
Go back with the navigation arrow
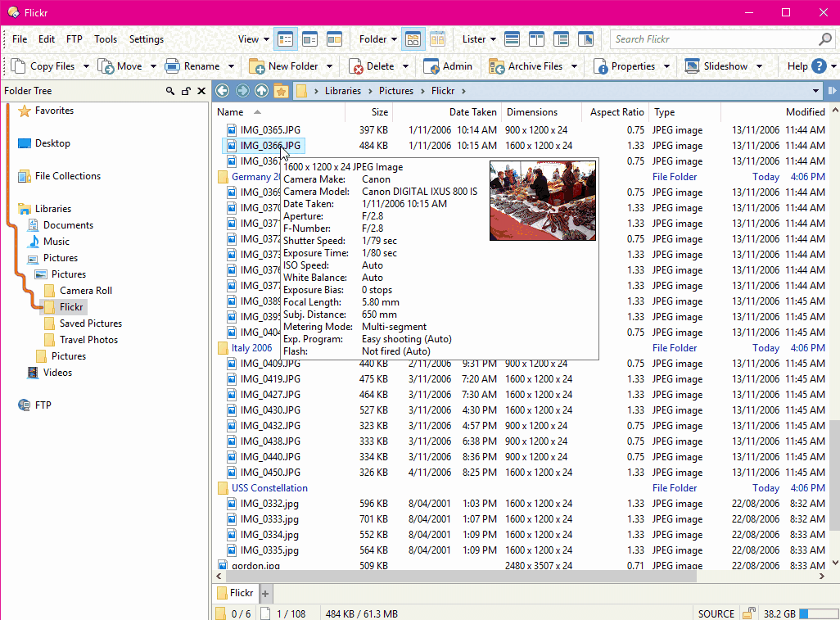pos(222,90)
